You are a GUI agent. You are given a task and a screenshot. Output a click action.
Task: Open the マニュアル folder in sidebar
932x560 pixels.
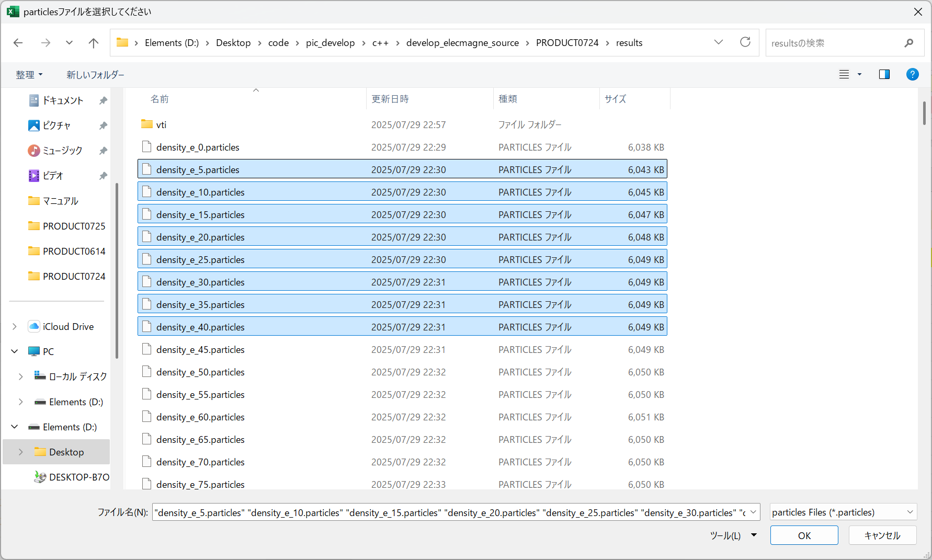tap(60, 201)
